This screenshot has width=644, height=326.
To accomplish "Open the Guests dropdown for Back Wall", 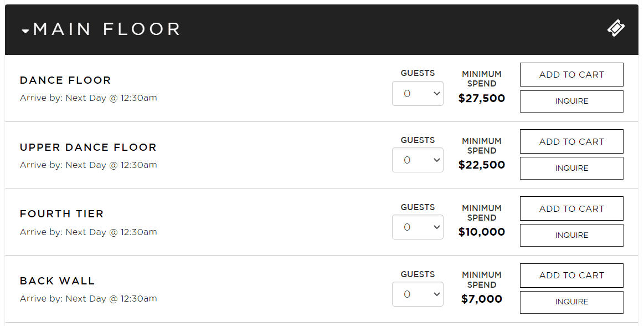I will (418, 294).
